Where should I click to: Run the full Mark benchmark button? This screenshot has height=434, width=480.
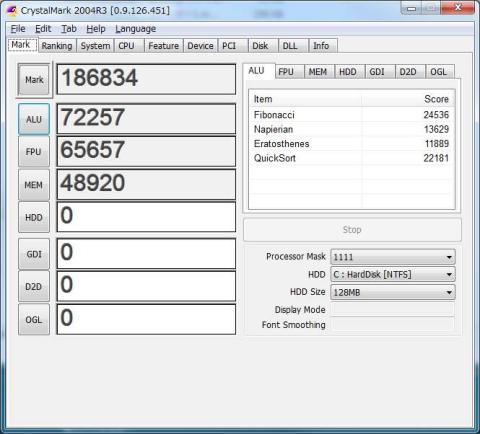(34, 80)
